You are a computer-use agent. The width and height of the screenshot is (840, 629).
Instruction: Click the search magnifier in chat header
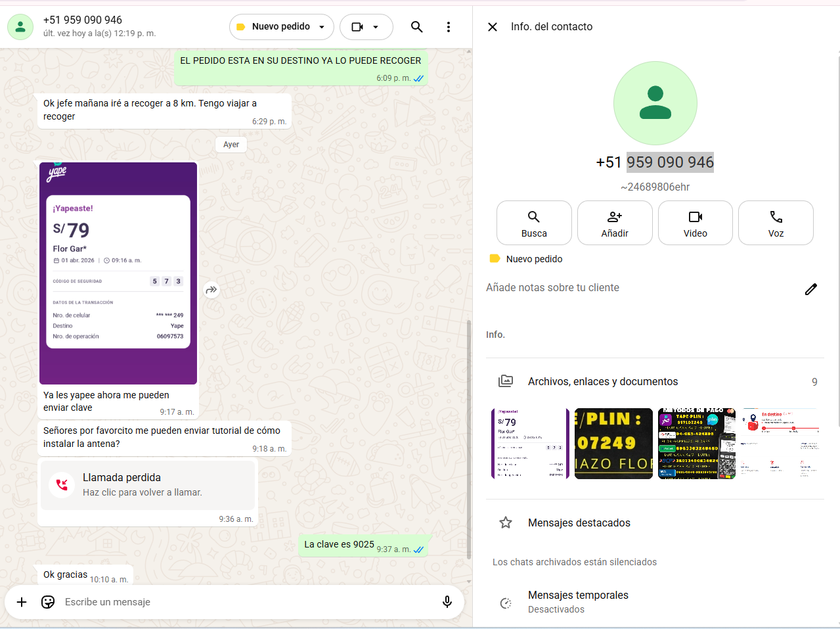pyautogui.click(x=416, y=27)
